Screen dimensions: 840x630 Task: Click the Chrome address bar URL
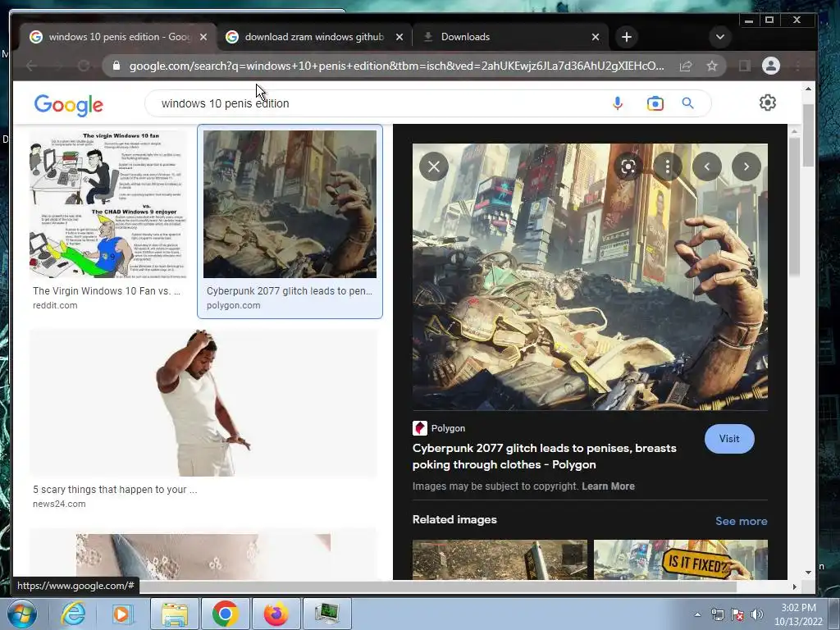point(396,66)
